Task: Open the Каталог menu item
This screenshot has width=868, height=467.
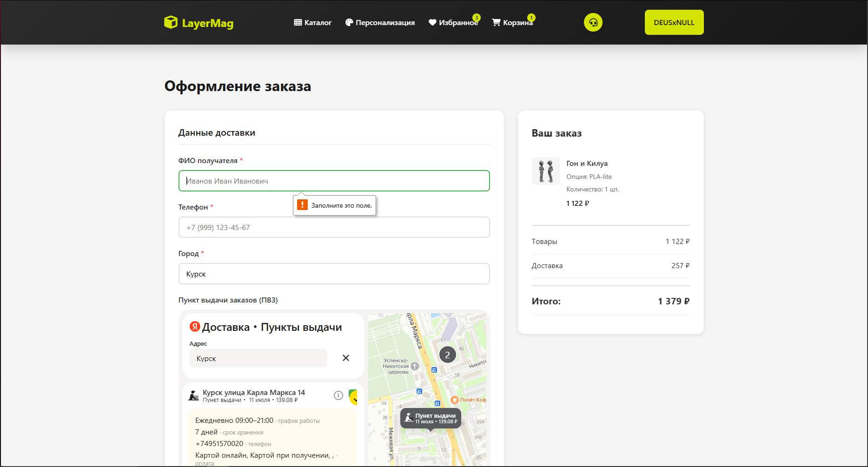Action: pos(313,22)
